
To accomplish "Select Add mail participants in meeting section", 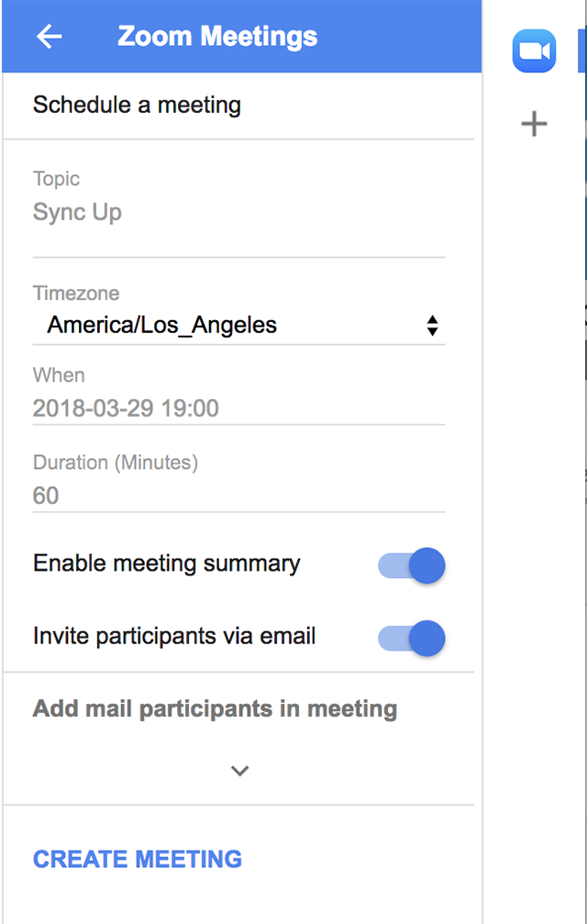I will 215,709.
